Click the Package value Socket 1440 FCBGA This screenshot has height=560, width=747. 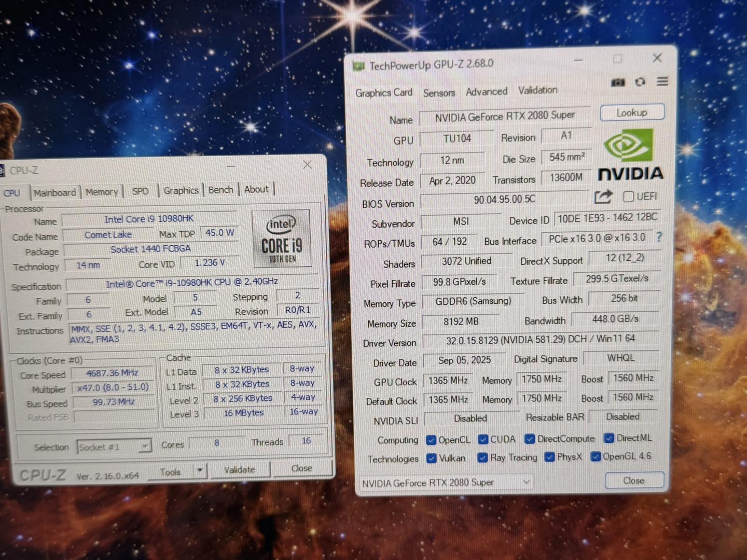pos(150,249)
